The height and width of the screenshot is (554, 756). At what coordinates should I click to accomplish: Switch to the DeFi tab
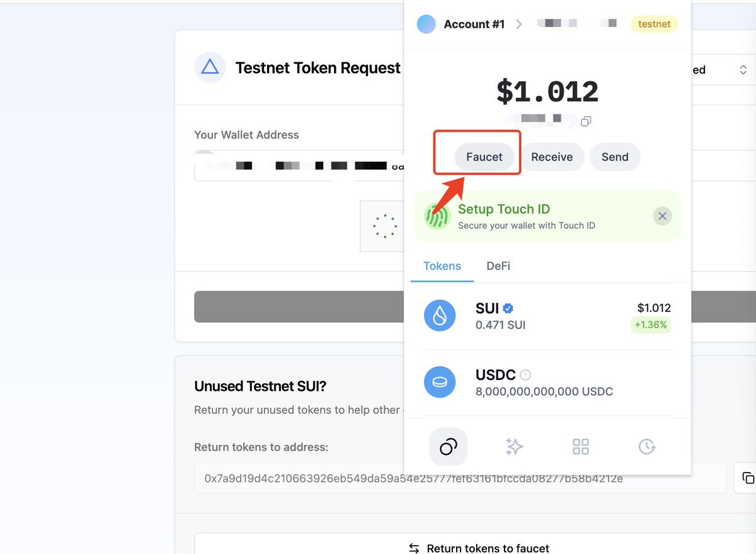tap(498, 266)
